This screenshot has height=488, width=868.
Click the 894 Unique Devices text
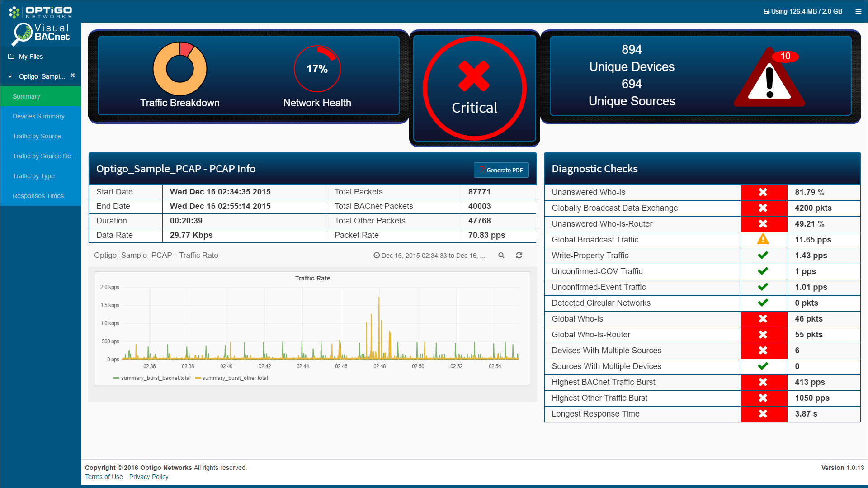tap(632, 58)
